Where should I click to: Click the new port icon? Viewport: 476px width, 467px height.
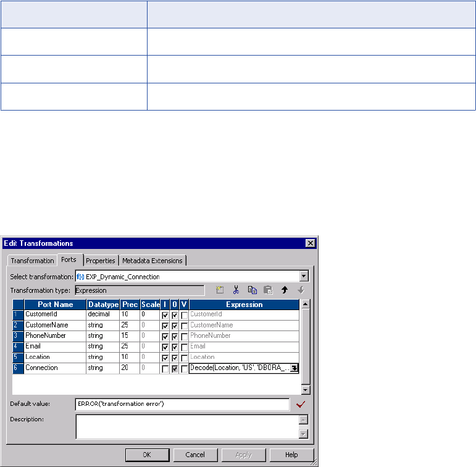(220, 290)
